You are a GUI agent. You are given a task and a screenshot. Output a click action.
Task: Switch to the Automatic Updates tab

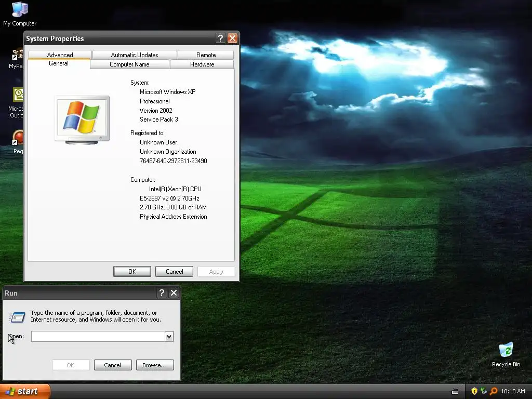(x=135, y=55)
